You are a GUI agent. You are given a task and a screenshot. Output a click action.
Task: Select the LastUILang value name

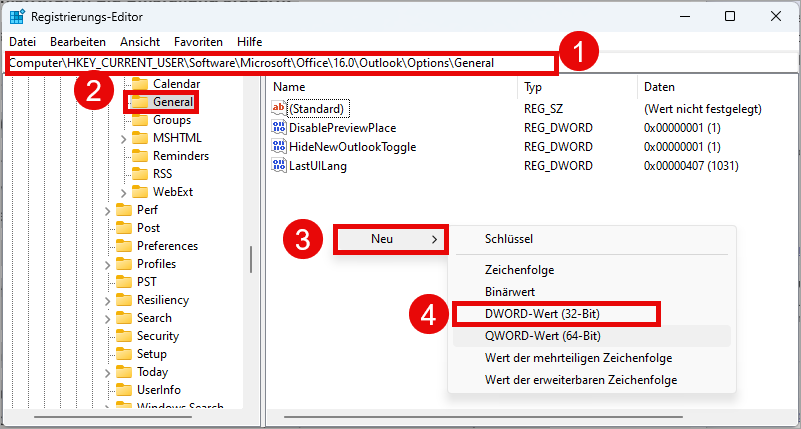coord(318,165)
